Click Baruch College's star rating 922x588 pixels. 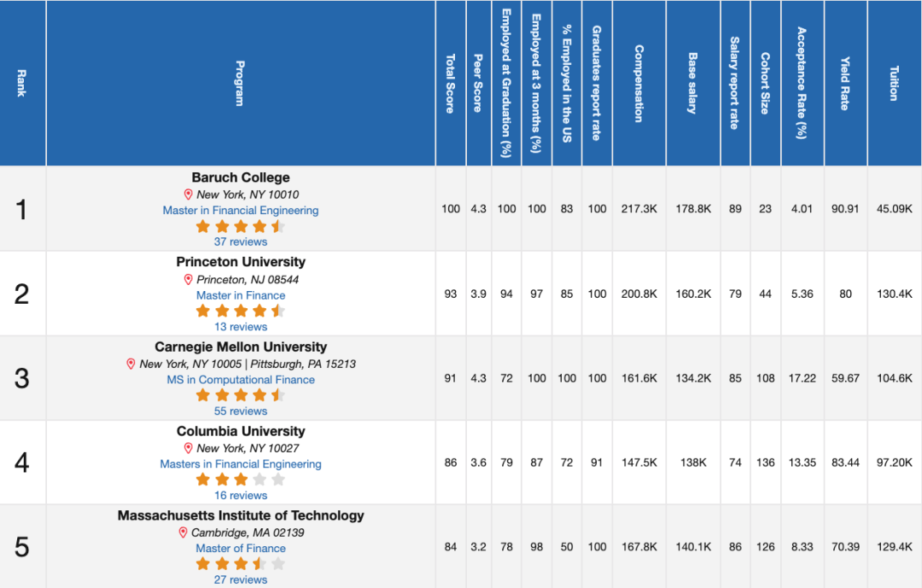point(241,226)
